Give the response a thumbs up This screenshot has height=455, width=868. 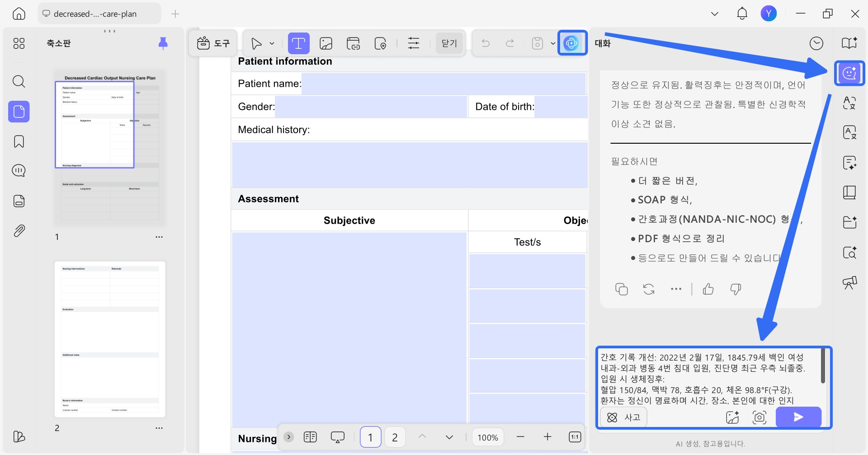click(x=708, y=289)
